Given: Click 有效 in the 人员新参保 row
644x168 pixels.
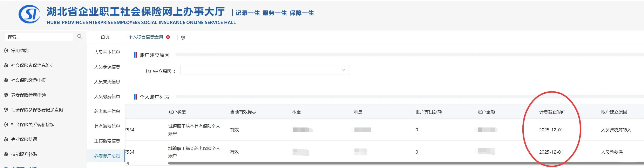Looking at the screenshot, I should coord(235,152).
